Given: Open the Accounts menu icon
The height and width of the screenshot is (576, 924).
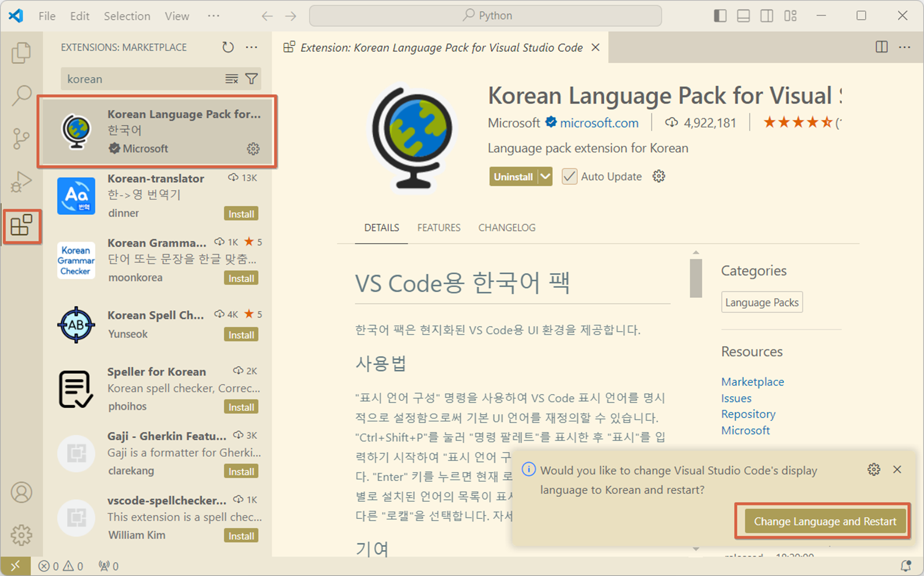Looking at the screenshot, I should (21, 492).
